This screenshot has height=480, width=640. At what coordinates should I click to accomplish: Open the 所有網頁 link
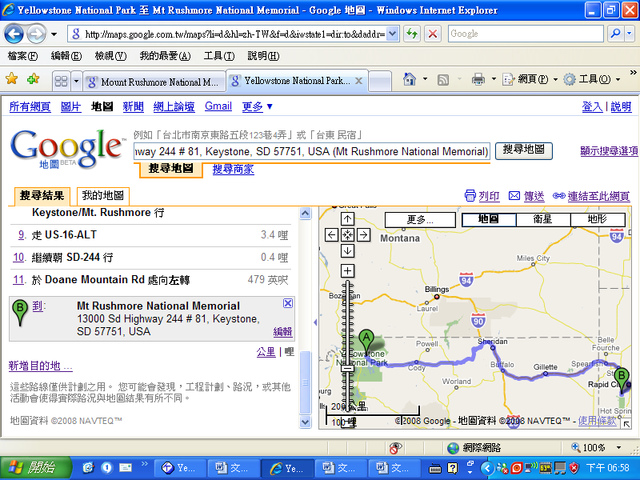click(30, 107)
